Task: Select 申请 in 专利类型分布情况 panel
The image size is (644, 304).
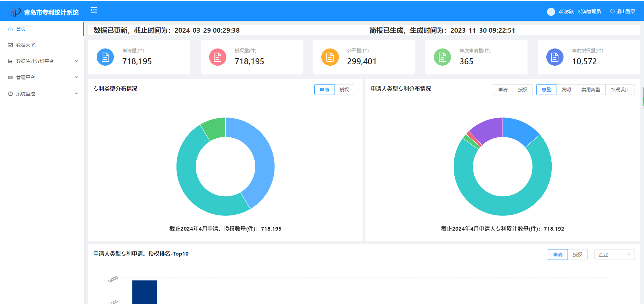Action: pyautogui.click(x=324, y=90)
